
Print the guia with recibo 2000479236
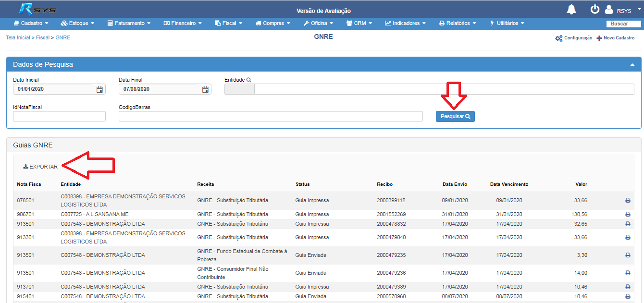coord(628,273)
